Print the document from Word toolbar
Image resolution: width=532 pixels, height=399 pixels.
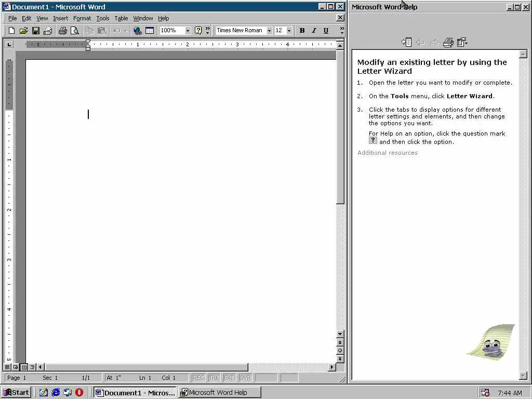62,31
